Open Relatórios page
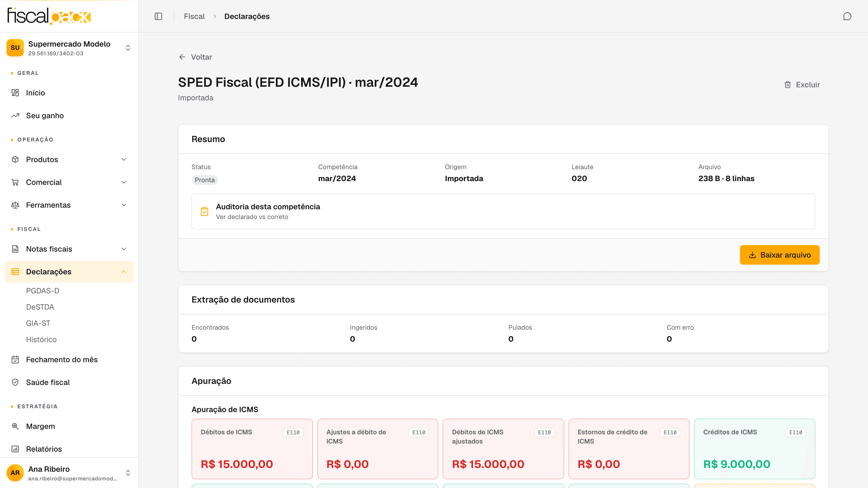Viewport: 868px width, 488px height. (69, 449)
